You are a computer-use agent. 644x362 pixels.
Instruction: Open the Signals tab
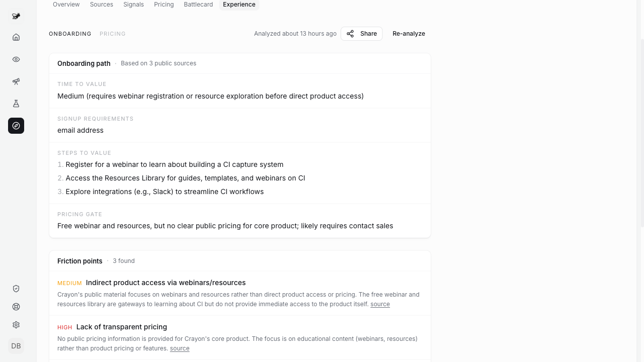pyautogui.click(x=133, y=5)
